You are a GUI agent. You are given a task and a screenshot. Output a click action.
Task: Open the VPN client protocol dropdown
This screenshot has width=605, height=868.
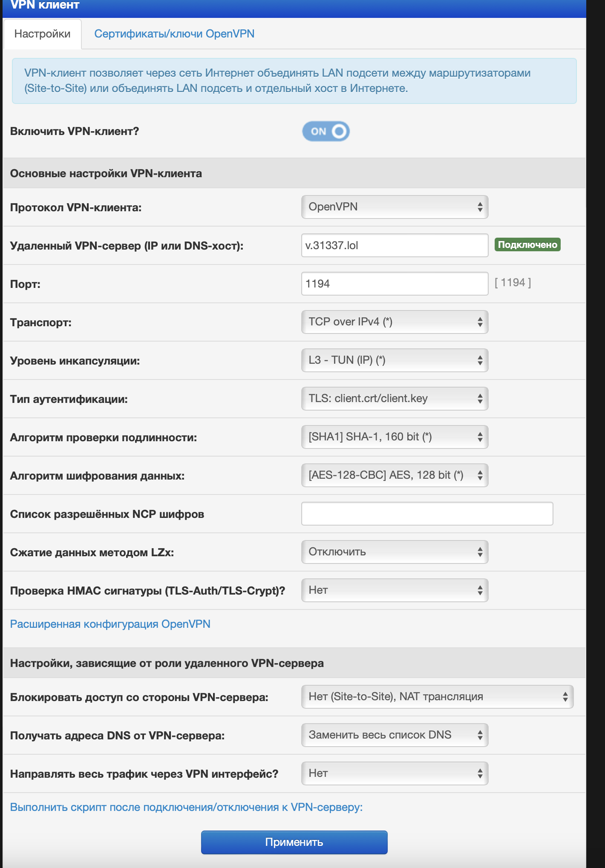pos(395,207)
